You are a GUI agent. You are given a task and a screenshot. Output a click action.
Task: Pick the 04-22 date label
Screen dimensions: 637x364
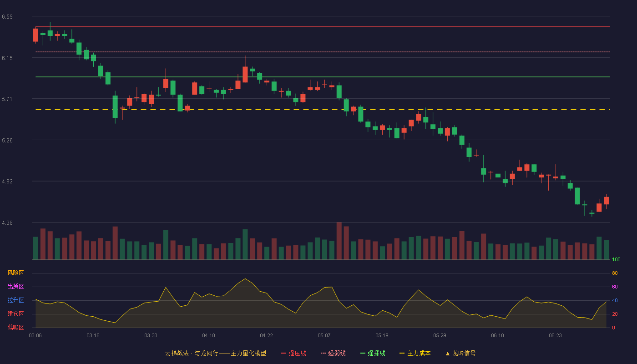tap(266, 335)
